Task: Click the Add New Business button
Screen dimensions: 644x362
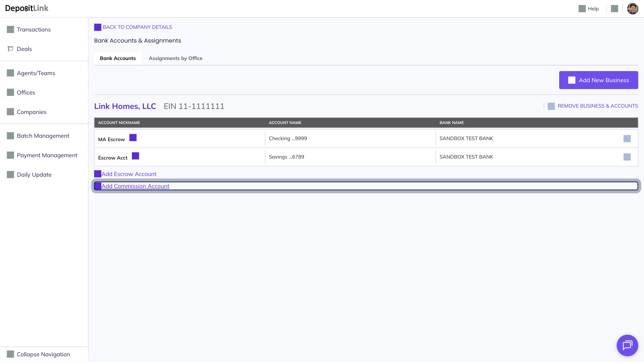Action: coord(598,80)
